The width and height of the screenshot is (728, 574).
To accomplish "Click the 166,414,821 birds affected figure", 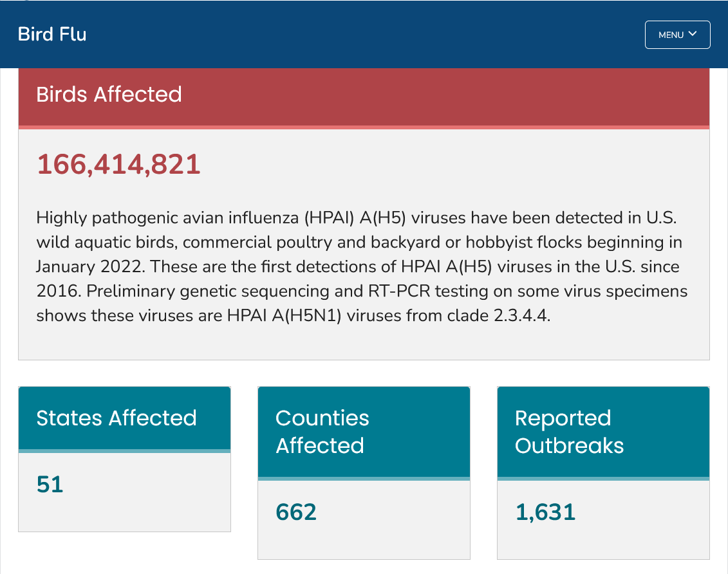I will (118, 164).
